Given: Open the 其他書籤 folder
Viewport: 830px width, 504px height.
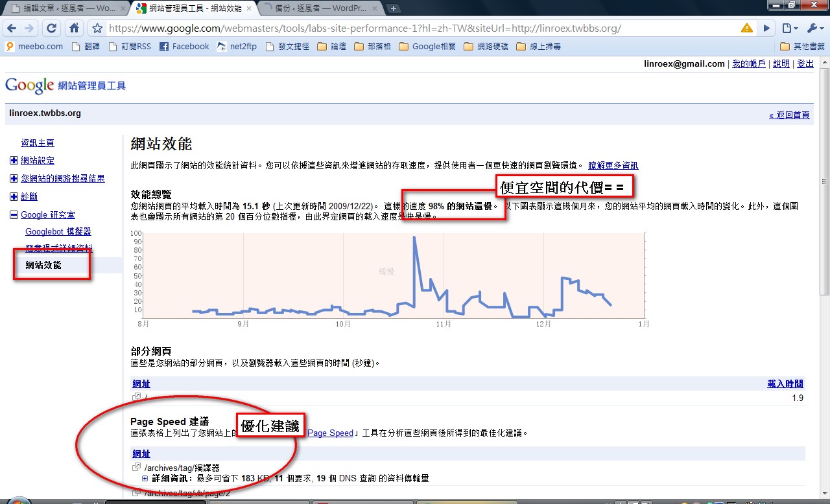Looking at the screenshot, I should point(802,47).
